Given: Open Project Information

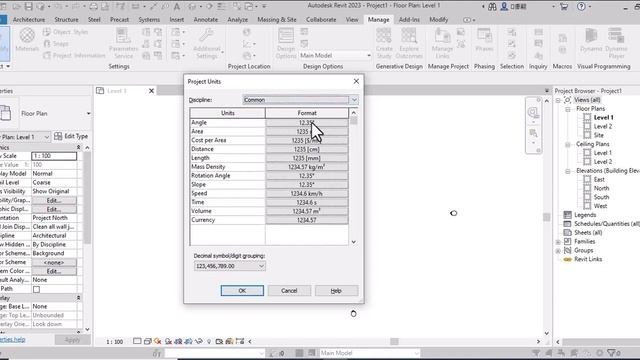Looking at the screenshot, I should coord(74,55).
